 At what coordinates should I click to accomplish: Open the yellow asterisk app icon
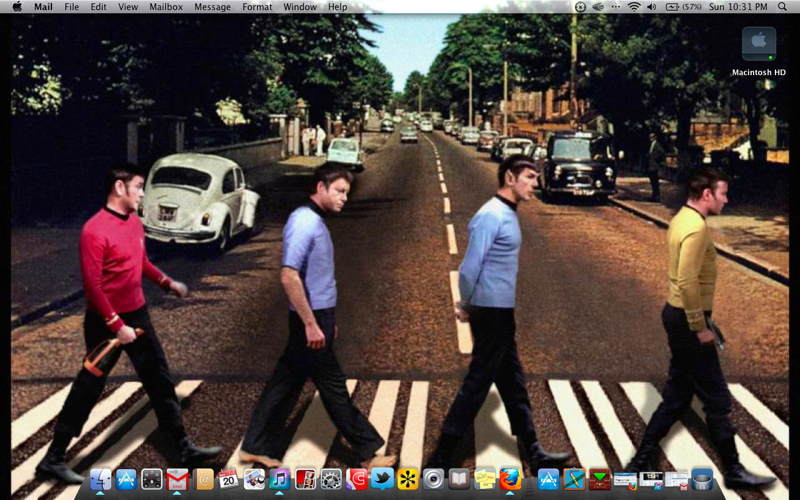click(x=408, y=480)
